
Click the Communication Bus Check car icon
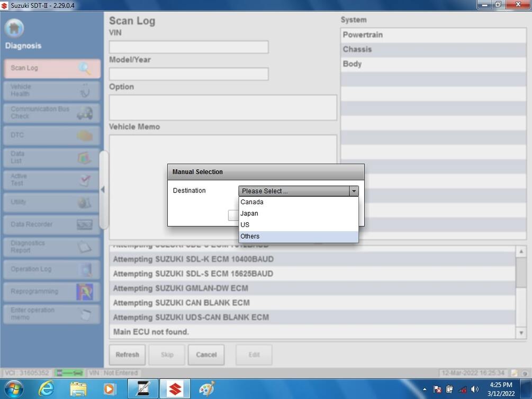click(85, 113)
